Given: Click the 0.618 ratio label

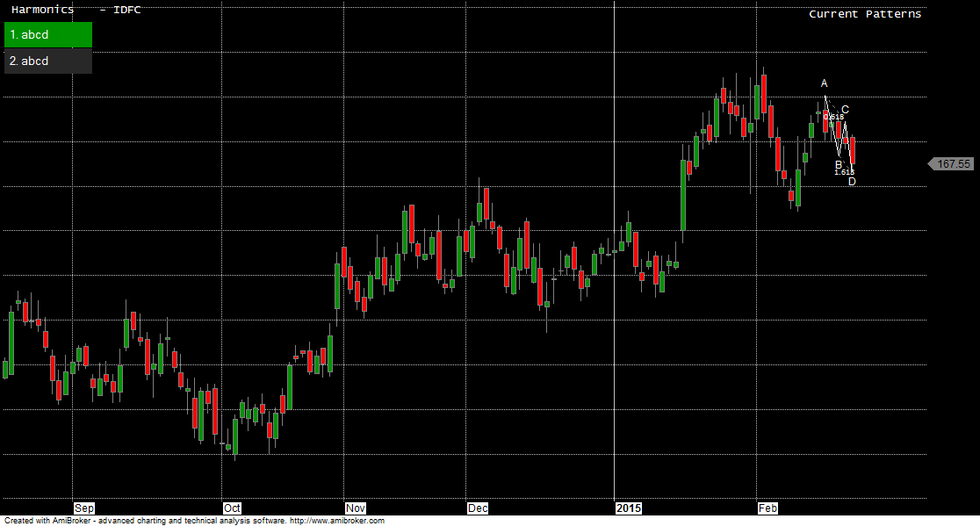Looking at the screenshot, I should [833, 117].
